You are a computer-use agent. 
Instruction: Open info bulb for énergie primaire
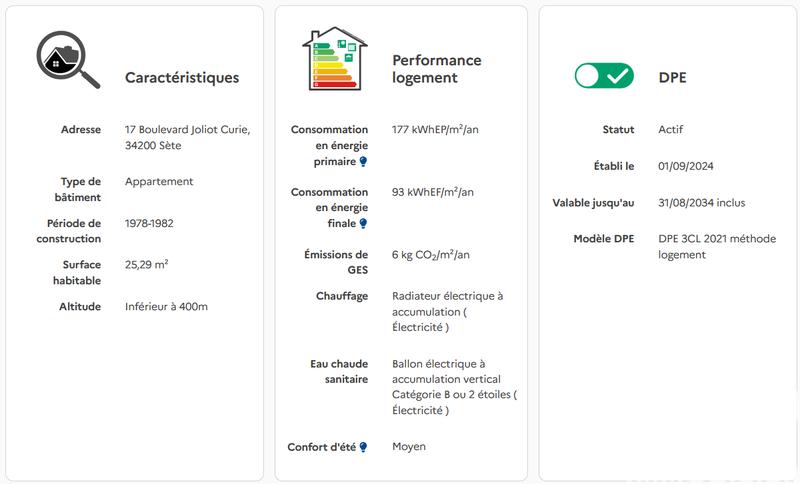363,162
